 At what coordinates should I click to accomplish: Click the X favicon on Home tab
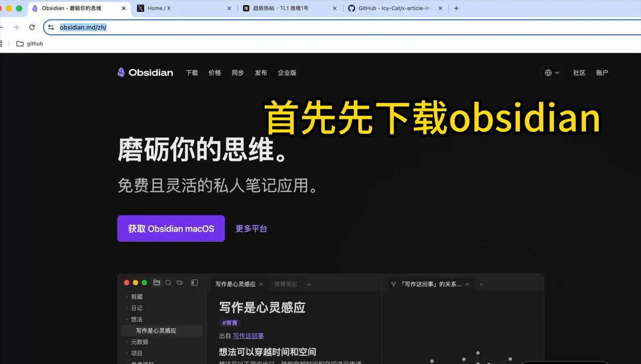(140, 8)
